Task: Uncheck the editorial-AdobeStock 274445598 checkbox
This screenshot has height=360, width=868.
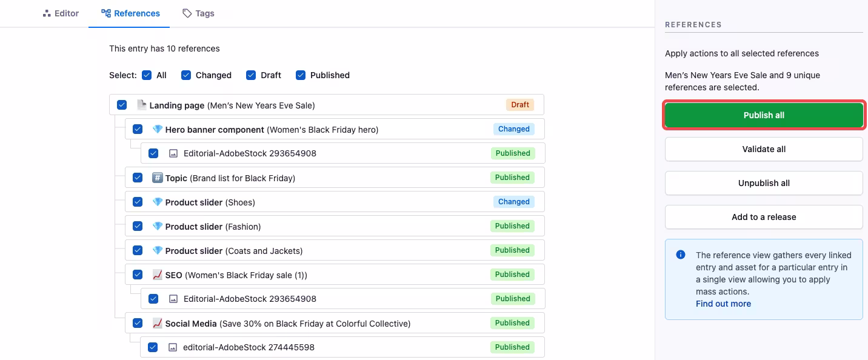Action: point(153,347)
